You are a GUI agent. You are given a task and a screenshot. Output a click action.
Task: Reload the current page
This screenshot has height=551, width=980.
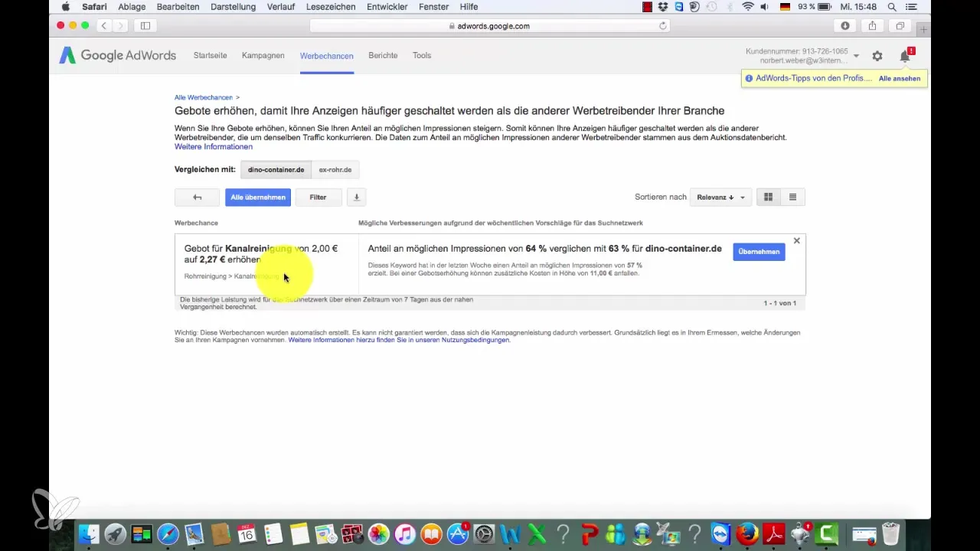tap(663, 26)
